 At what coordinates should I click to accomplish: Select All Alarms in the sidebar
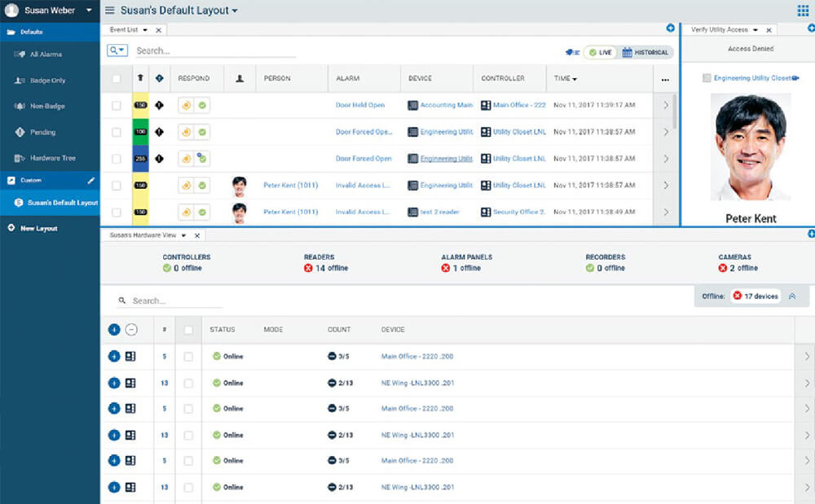pos(45,55)
